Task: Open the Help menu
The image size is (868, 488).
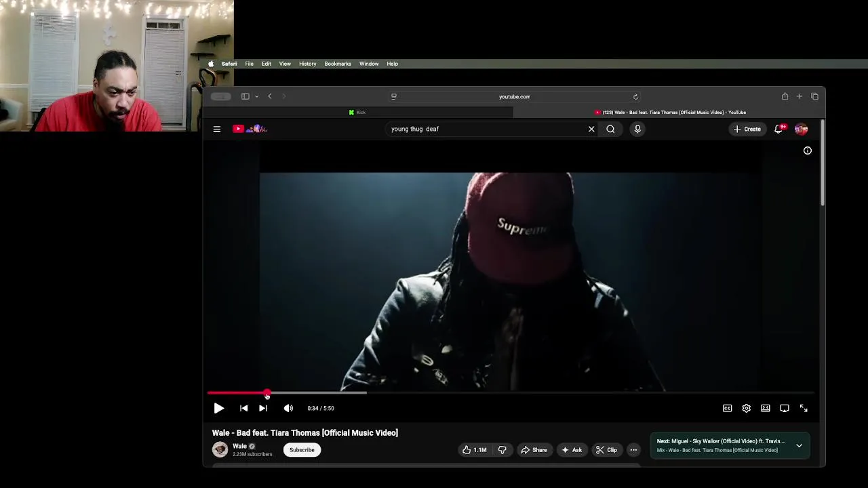Action: (x=393, y=64)
